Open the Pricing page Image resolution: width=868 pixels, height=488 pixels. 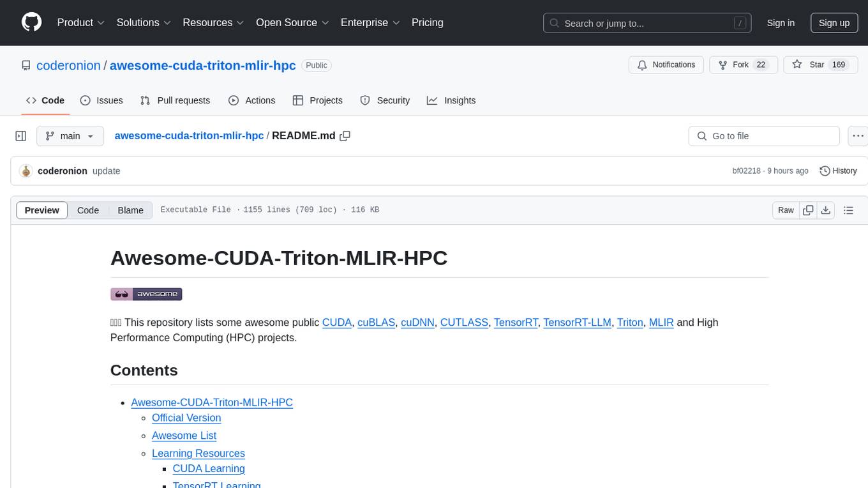[x=428, y=22]
